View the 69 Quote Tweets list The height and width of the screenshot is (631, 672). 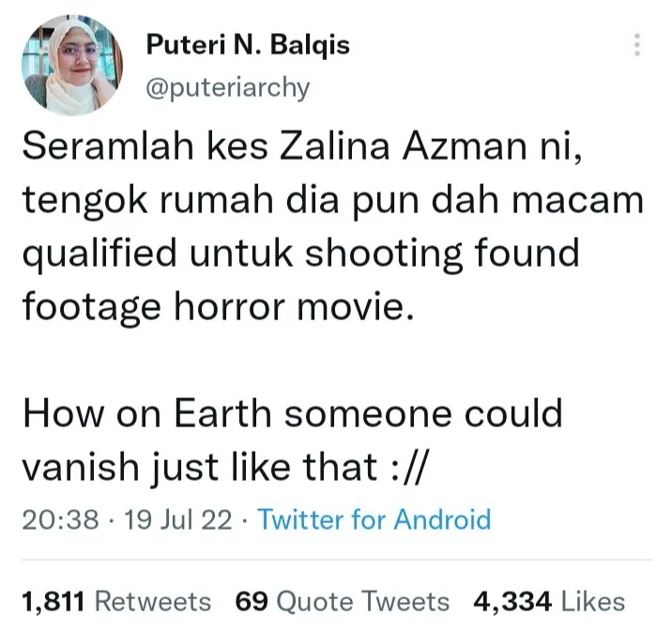click(342, 601)
